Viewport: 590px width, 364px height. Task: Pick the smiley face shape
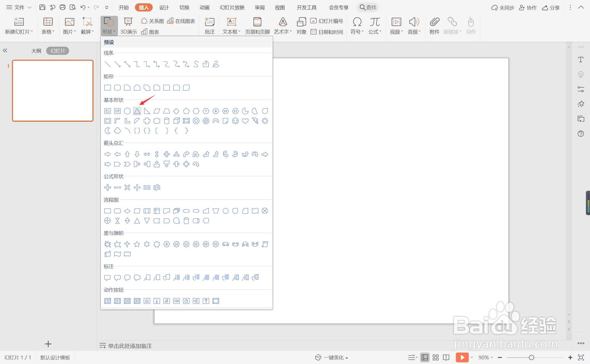coord(235,121)
